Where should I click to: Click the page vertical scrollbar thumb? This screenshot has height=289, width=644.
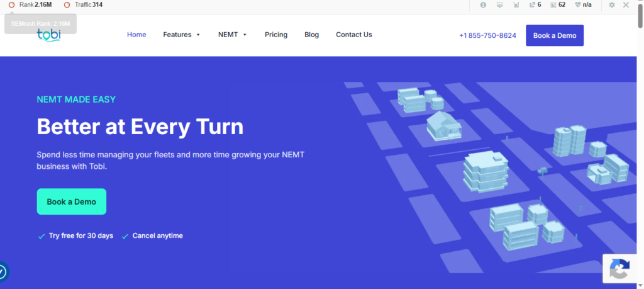[x=640, y=16]
